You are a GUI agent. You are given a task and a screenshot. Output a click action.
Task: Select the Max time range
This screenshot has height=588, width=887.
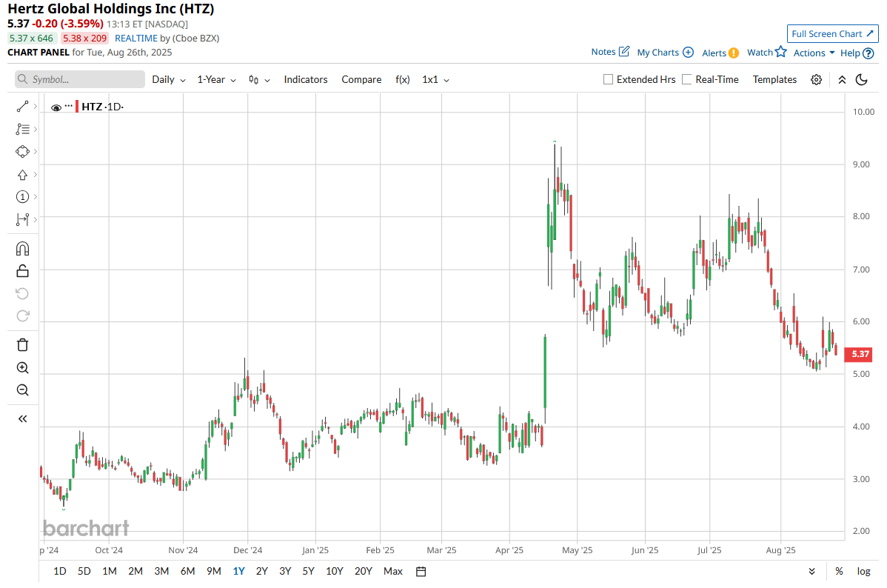[x=393, y=572]
